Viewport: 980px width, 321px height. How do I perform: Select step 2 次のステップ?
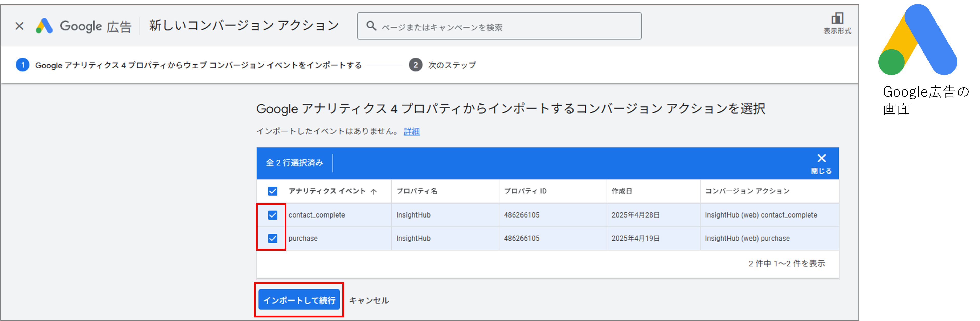pyautogui.click(x=442, y=65)
